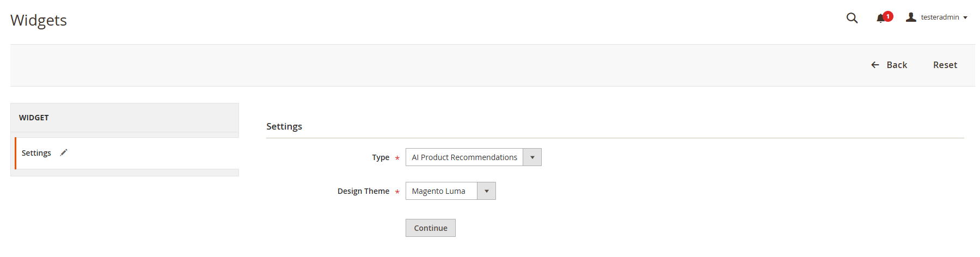Click the Continue button
This screenshot has width=980, height=257.
[431, 228]
